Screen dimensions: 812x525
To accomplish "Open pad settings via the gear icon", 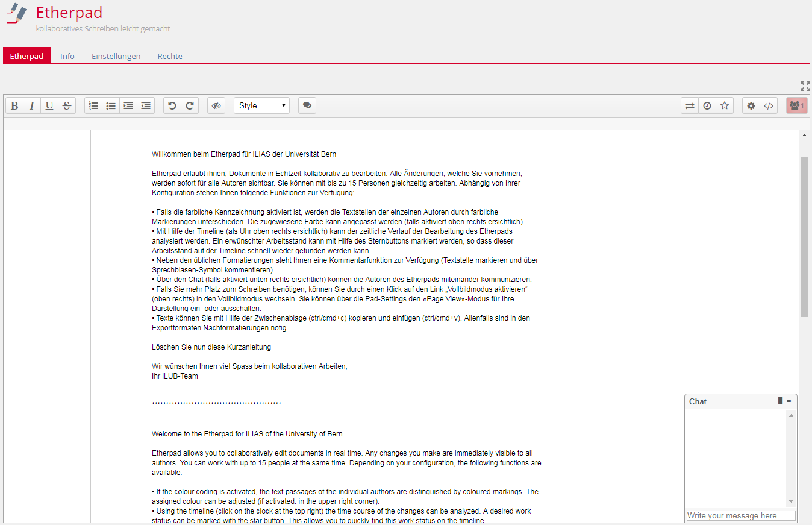I will point(751,105).
